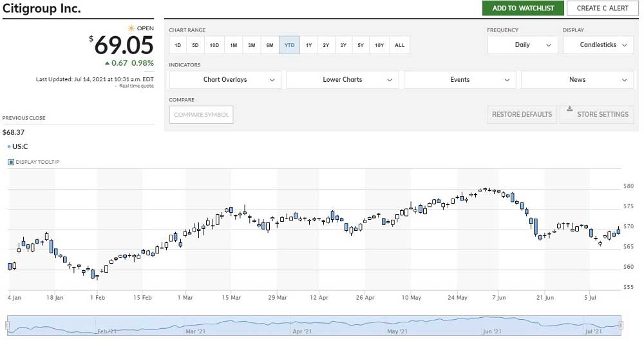Click the '1 Feb' date axis label
644x343 pixels.
coord(97,298)
